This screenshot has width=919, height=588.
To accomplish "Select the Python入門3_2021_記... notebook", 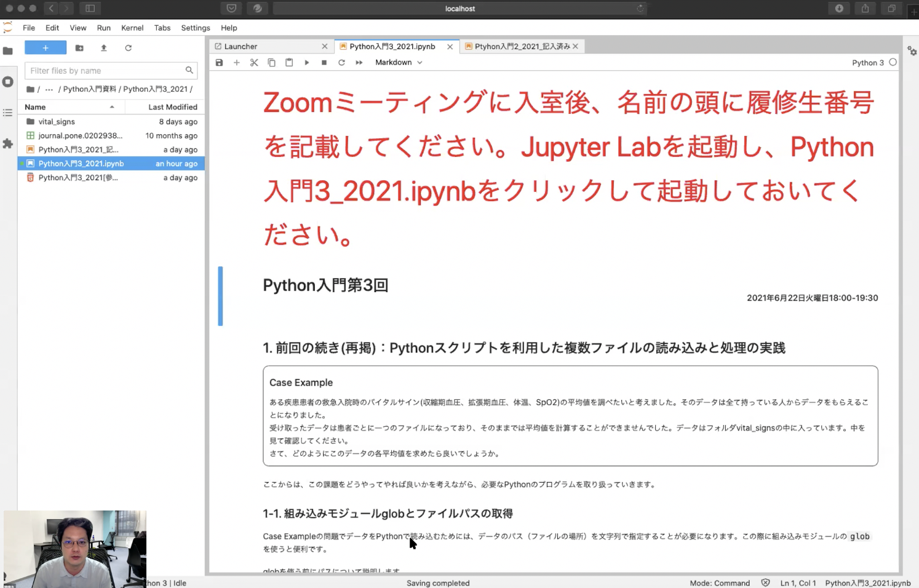I will (111, 150).
